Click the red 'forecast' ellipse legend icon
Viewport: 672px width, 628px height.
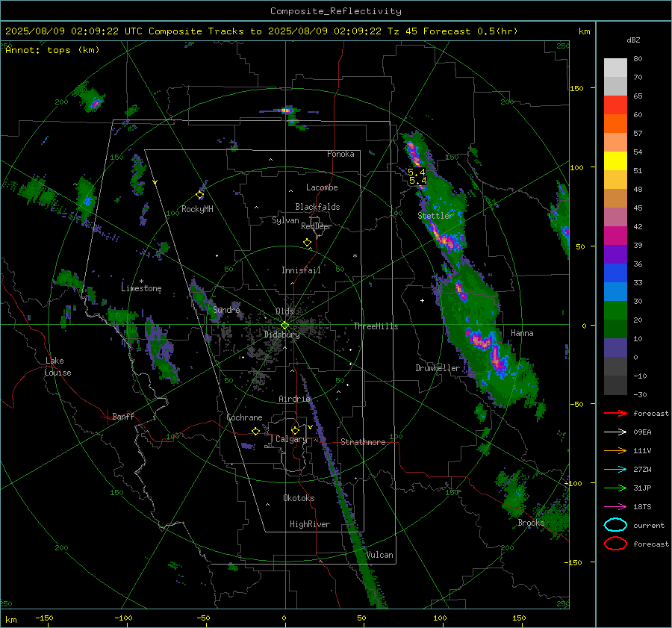tap(615, 544)
